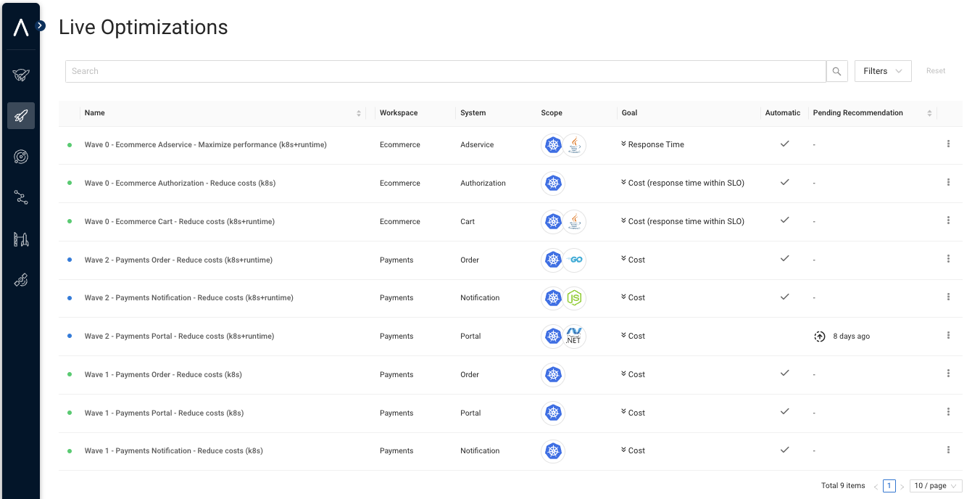Open the connected-nodes workflow sidebar icon
The width and height of the screenshot is (980, 499).
tap(21, 197)
